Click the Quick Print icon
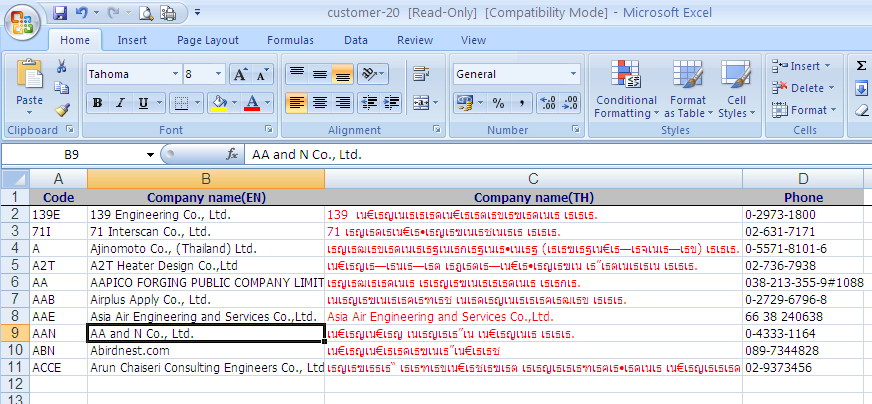This screenshot has height=404, width=872. point(167,13)
